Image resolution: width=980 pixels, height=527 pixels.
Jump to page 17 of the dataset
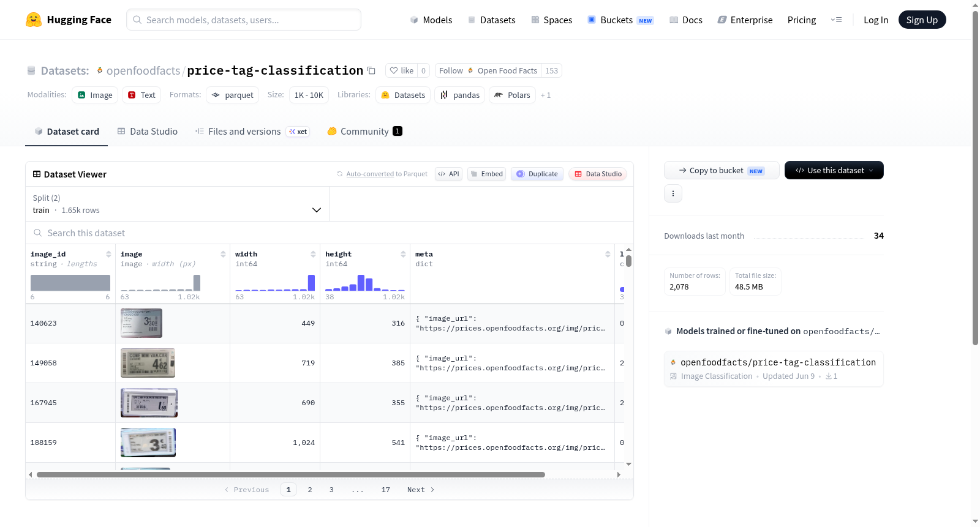point(386,490)
